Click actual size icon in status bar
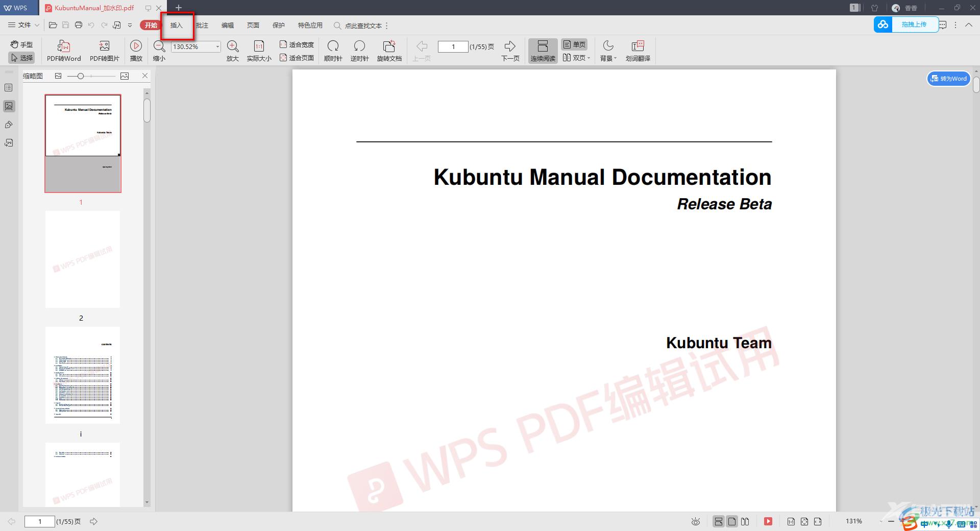This screenshot has width=980, height=531. 791,521
